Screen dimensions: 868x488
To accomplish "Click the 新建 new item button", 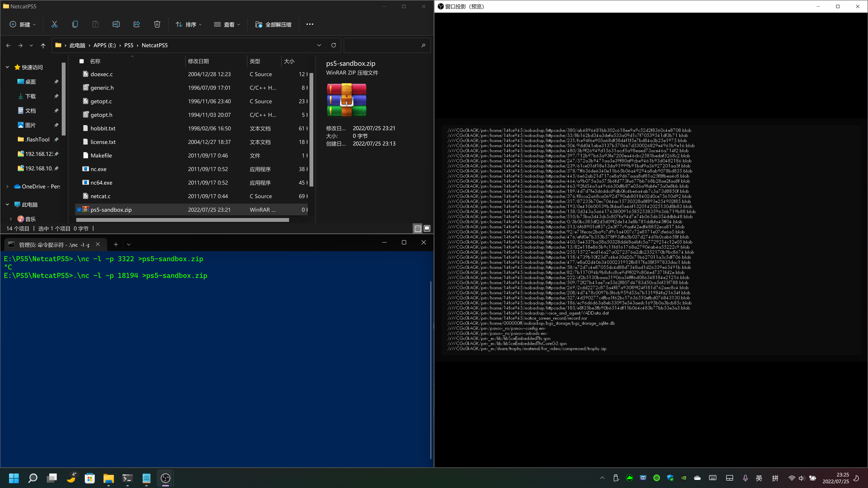I will tap(23, 24).
